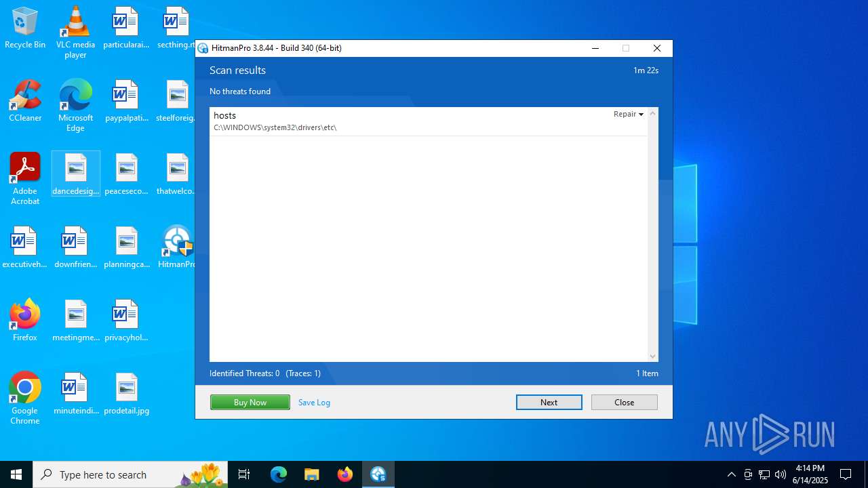Open Task View on the taskbar
This screenshot has width=868, height=488.
pos(244,474)
